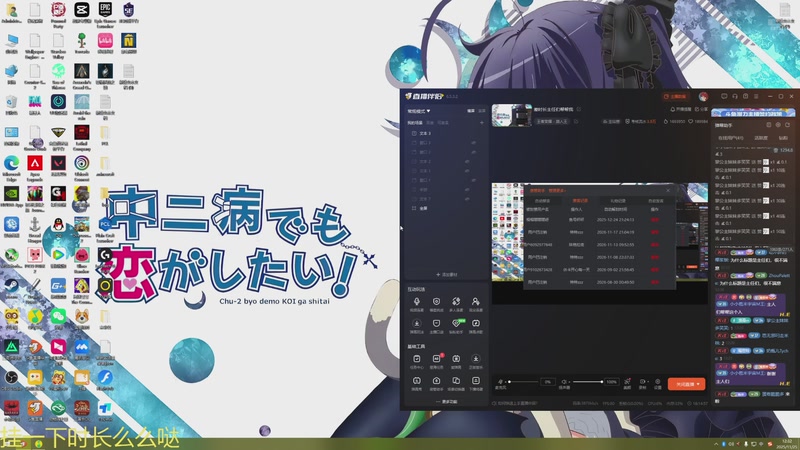The width and height of the screenshot is (800, 450).
Task: Open the tag tool with green NEW badge
Action: point(456,323)
